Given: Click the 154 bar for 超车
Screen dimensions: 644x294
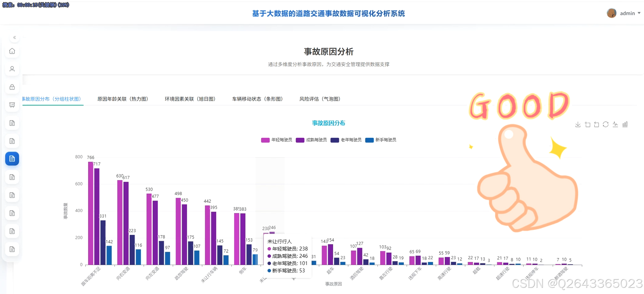Looking at the screenshot, I should (330, 255).
